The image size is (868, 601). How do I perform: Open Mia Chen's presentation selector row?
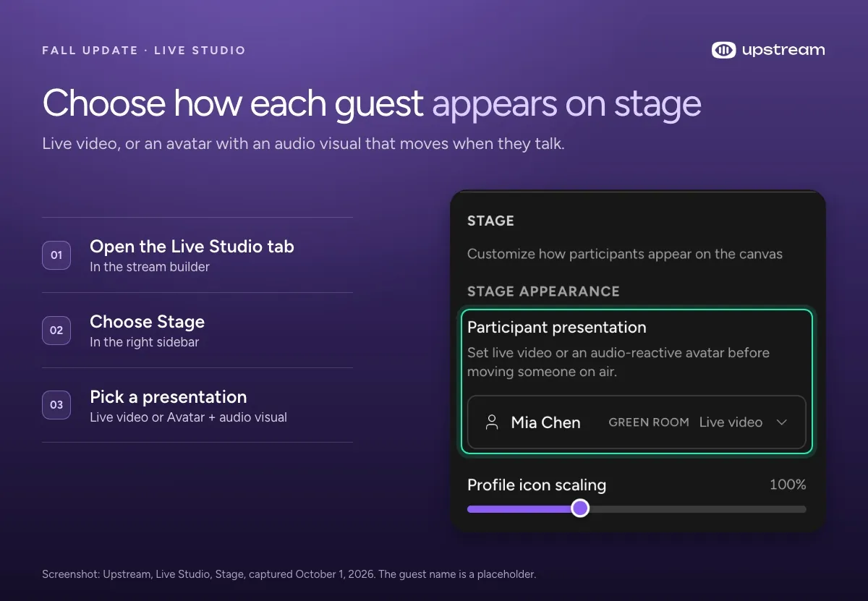637,422
